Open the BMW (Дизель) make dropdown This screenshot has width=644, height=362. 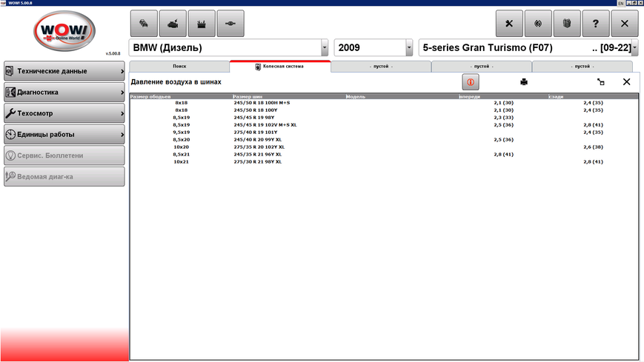point(325,47)
